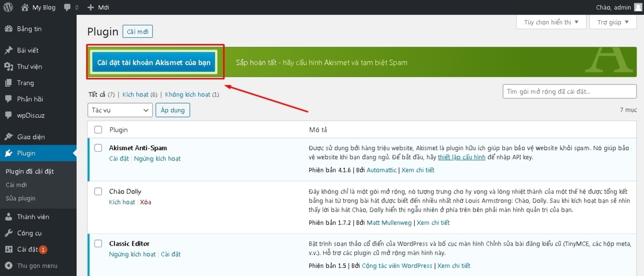Click the Bảng tin dashboard icon
This screenshot has height=276, width=644.
[x=9, y=29]
